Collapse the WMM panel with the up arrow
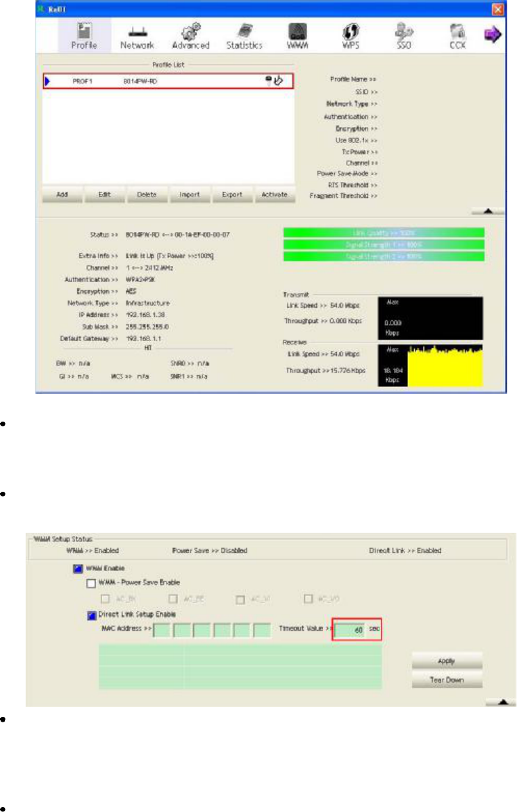Viewport: 517px width, 812px height. pos(501,702)
